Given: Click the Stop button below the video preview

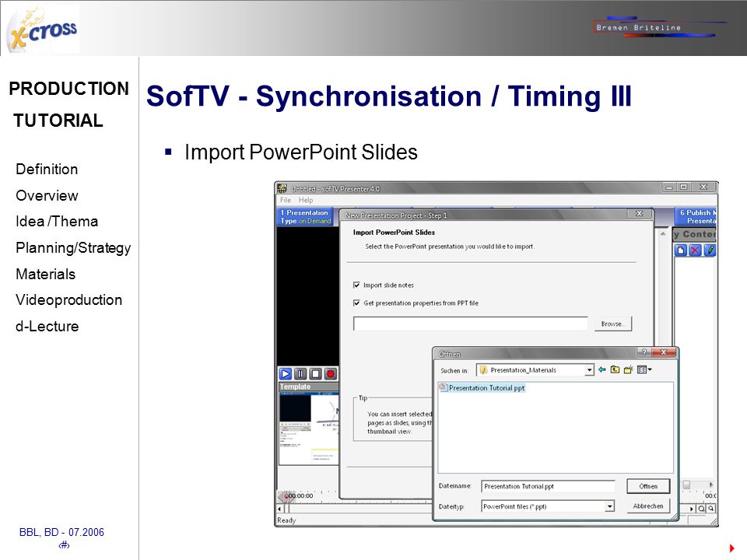Looking at the screenshot, I should tap(315, 374).
